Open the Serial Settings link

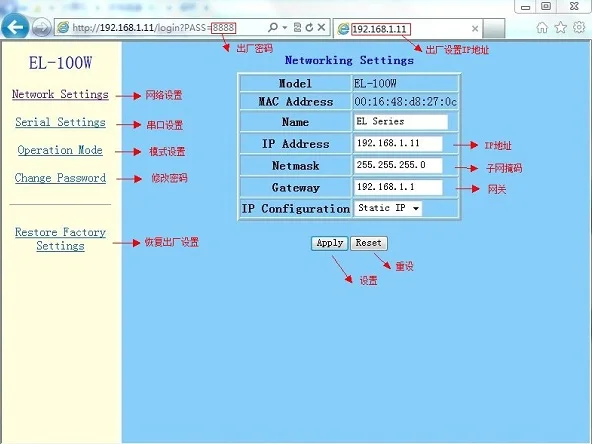(60, 122)
